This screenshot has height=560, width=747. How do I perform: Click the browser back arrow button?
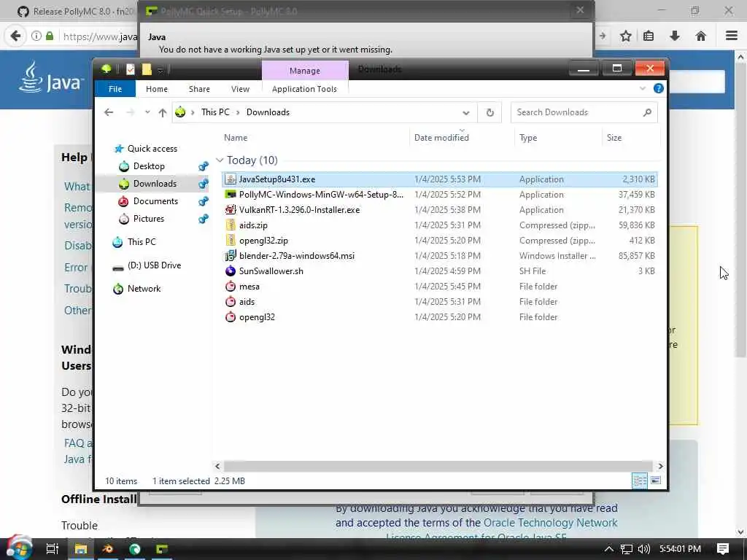pos(16,36)
